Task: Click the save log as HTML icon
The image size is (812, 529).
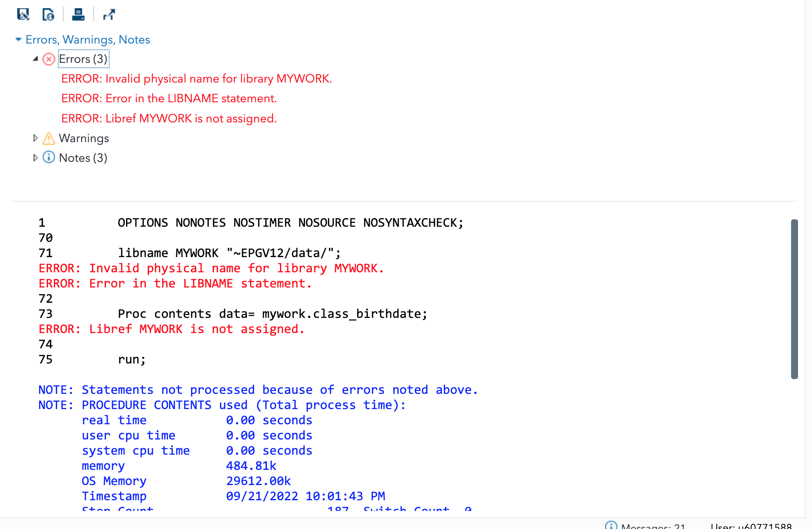Action: tap(48, 15)
